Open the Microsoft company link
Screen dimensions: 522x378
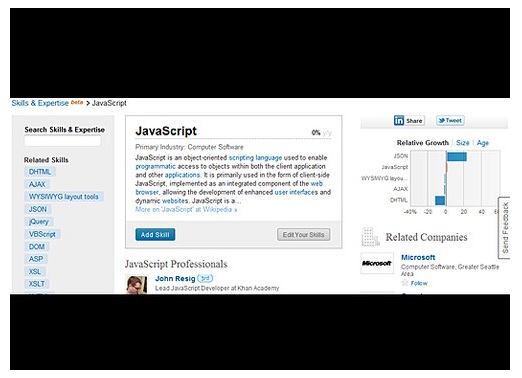(x=418, y=257)
